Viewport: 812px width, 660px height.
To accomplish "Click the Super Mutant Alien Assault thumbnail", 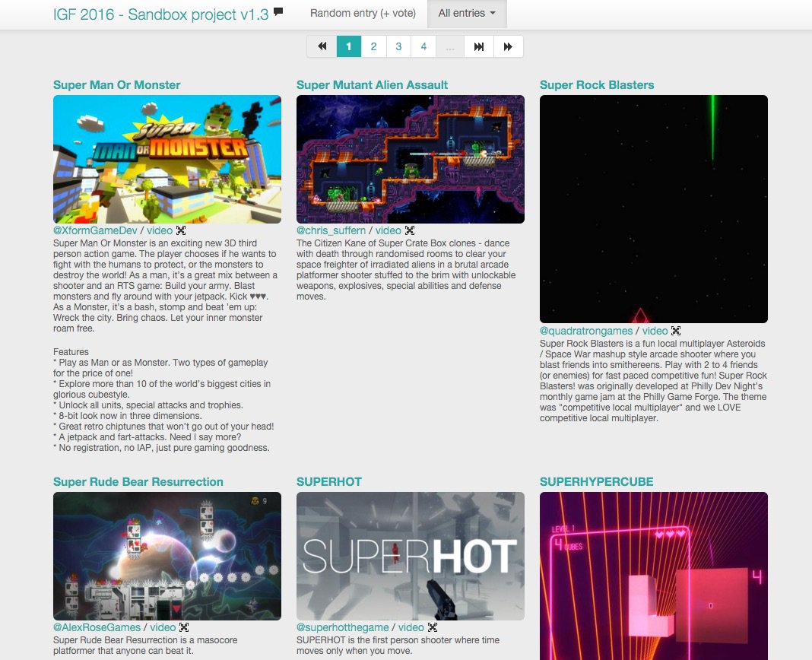I will tap(410, 159).
